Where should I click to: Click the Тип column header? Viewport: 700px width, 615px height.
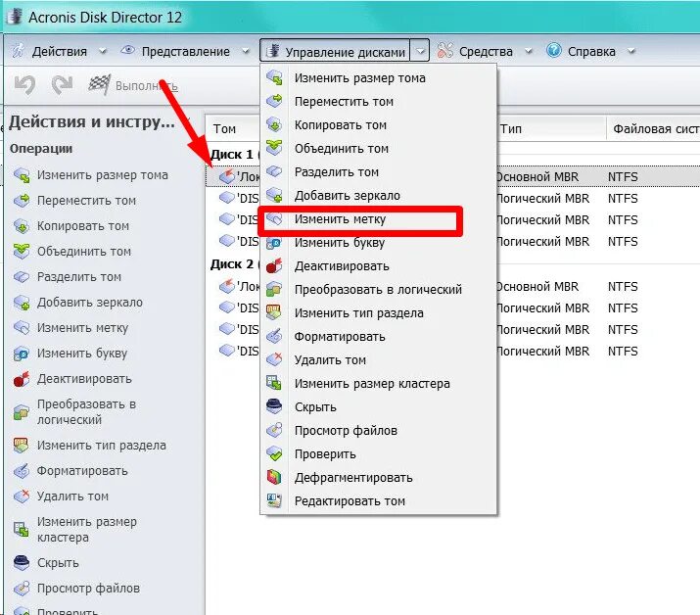511,129
